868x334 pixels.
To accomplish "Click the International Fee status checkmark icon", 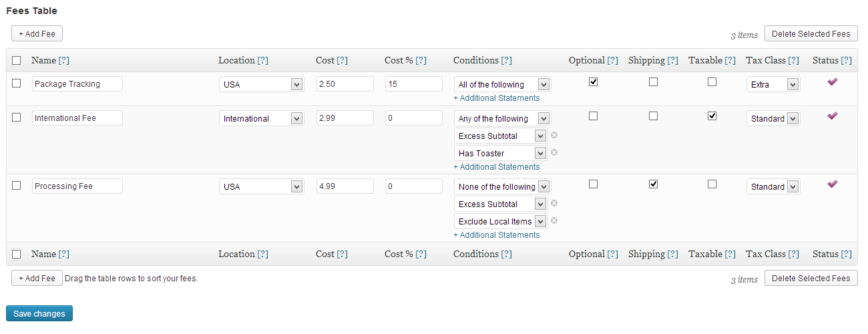I will [x=832, y=116].
